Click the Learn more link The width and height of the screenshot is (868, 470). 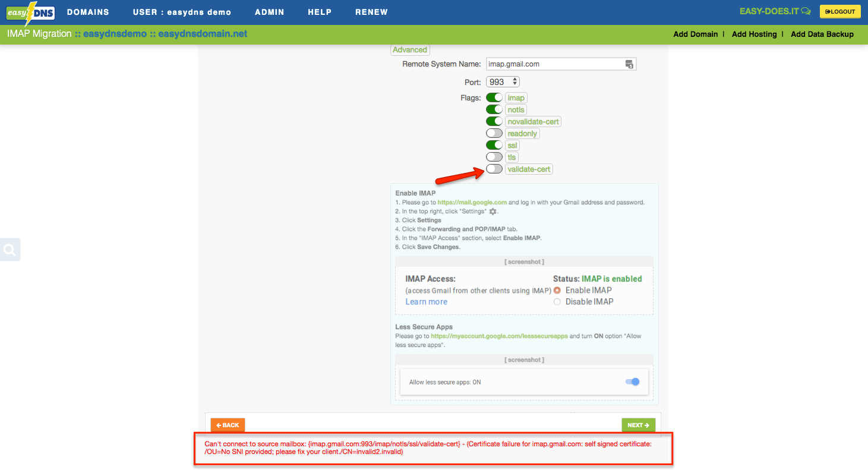427,302
